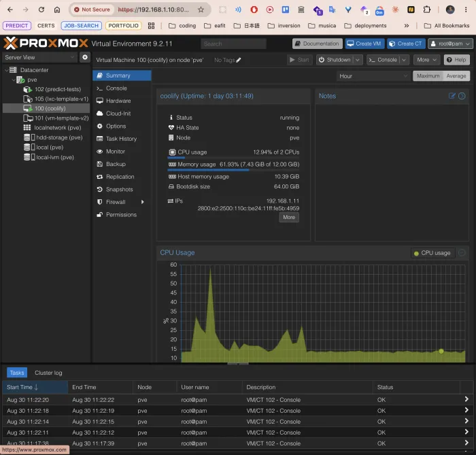
Task: Click the Create CT button
Action: click(x=406, y=44)
